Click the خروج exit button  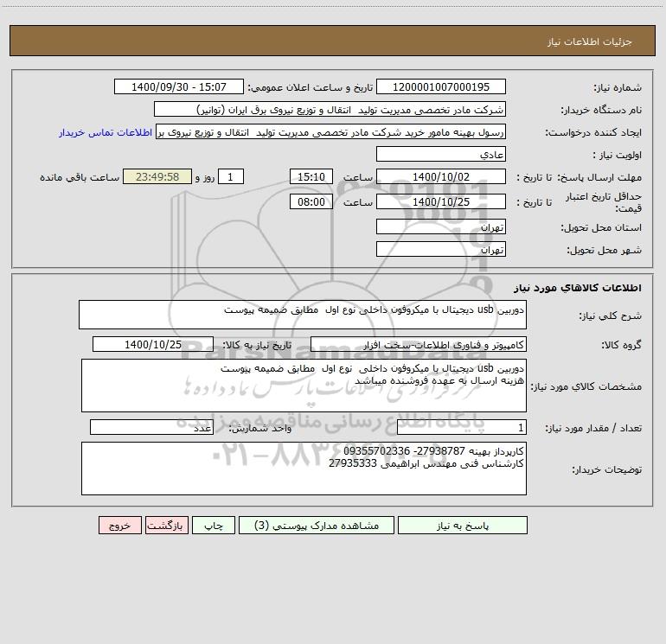pyautogui.click(x=119, y=526)
